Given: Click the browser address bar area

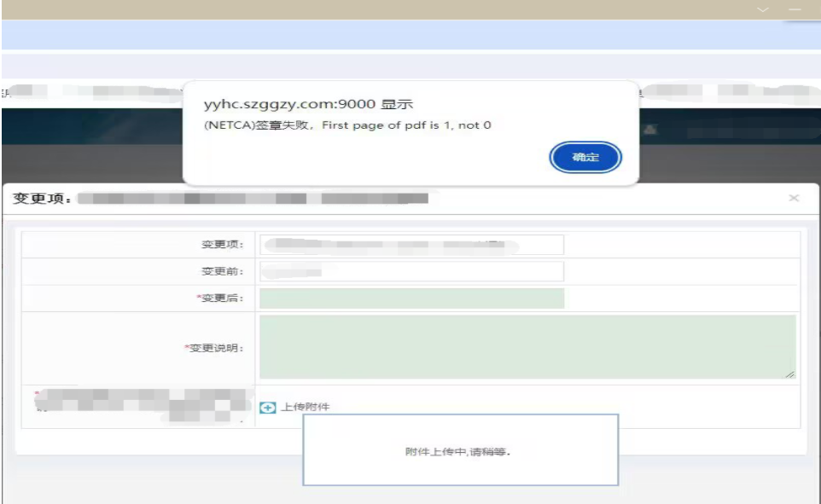Looking at the screenshot, I should 410,35.
